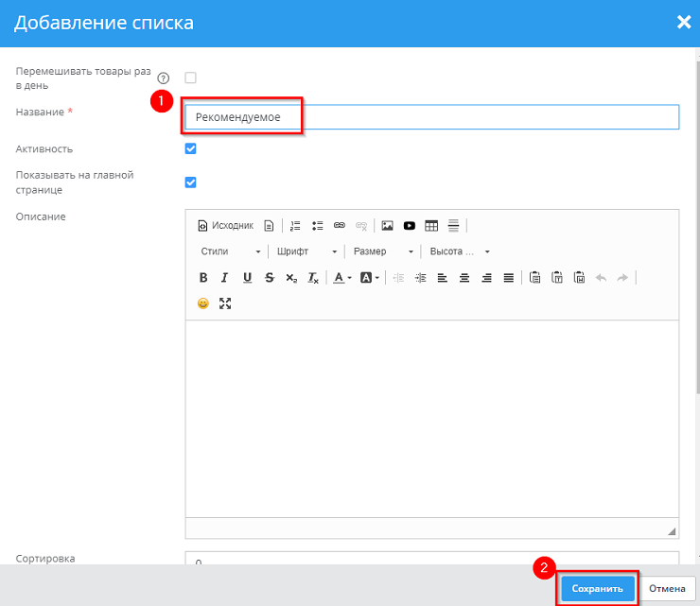Expand the Шрифт font dropdown
This screenshot has height=606, width=700.
(306, 251)
